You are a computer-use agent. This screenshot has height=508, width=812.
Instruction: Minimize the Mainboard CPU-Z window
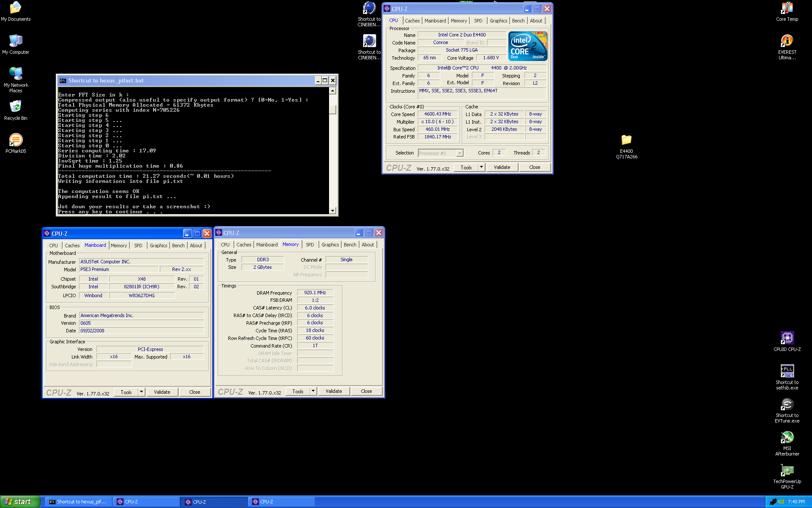point(187,233)
